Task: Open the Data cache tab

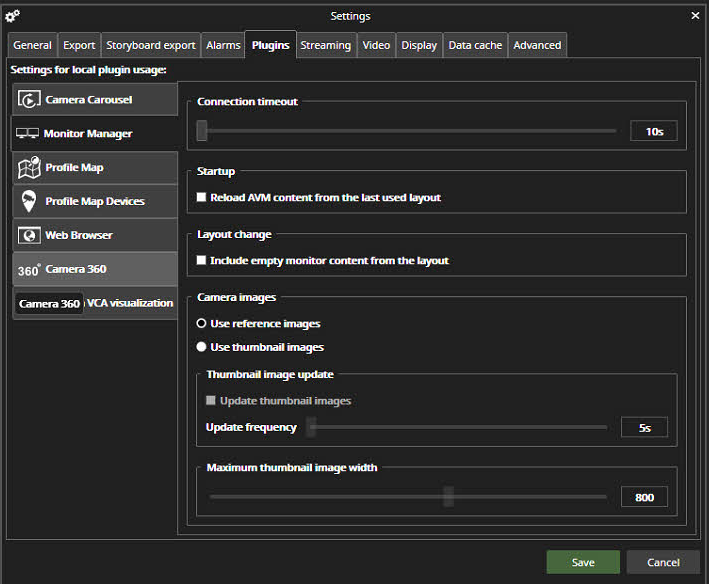Action: pos(475,46)
